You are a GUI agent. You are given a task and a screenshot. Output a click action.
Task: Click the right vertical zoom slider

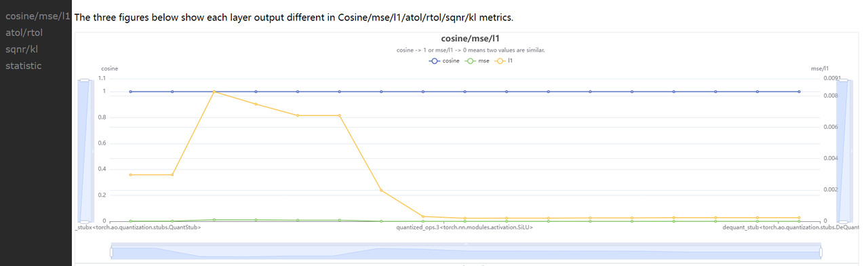(842, 151)
